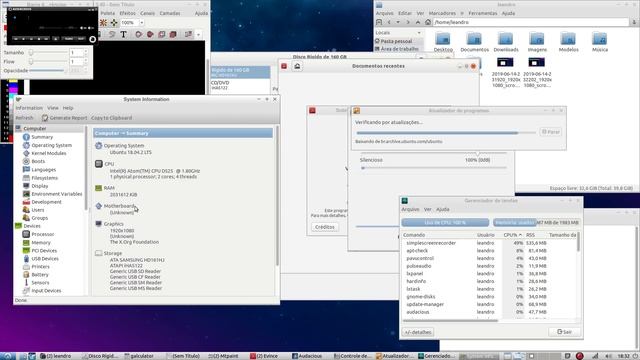Click the Tamanho value field
Screen dimensions: 640x360
point(76,53)
